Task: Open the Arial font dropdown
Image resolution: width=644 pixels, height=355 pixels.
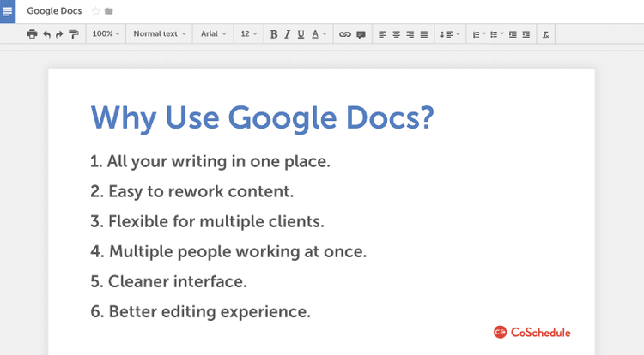Action: (213, 34)
